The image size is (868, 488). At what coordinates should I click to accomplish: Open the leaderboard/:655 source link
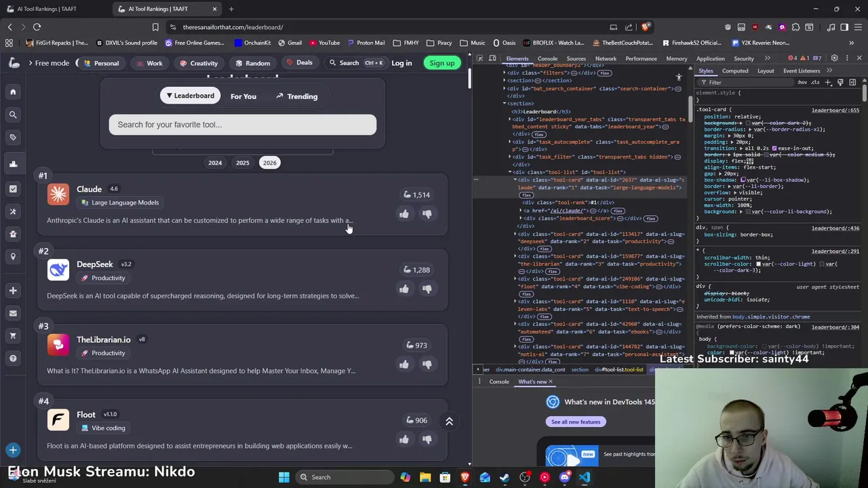click(835, 110)
